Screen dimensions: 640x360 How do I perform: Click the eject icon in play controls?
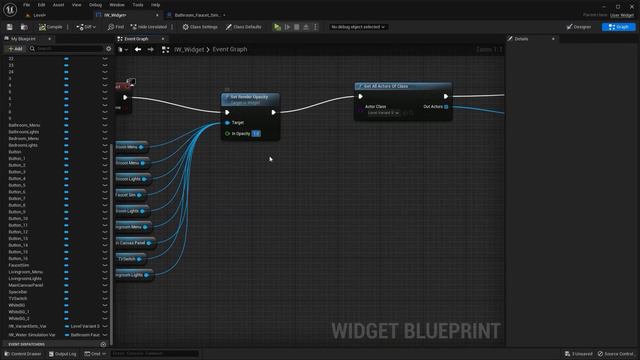[x=306, y=27]
